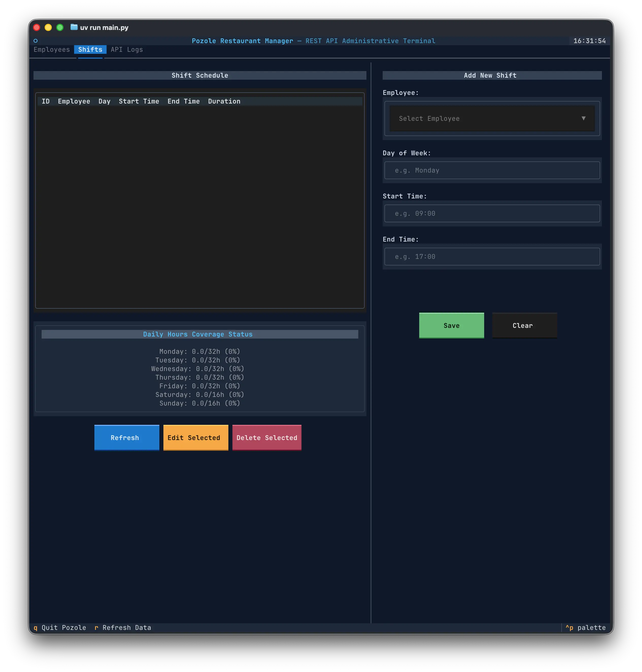Image resolution: width=642 pixels, height=672 pixels.
Task: Click the red close window button
Action: pos(37,27)
